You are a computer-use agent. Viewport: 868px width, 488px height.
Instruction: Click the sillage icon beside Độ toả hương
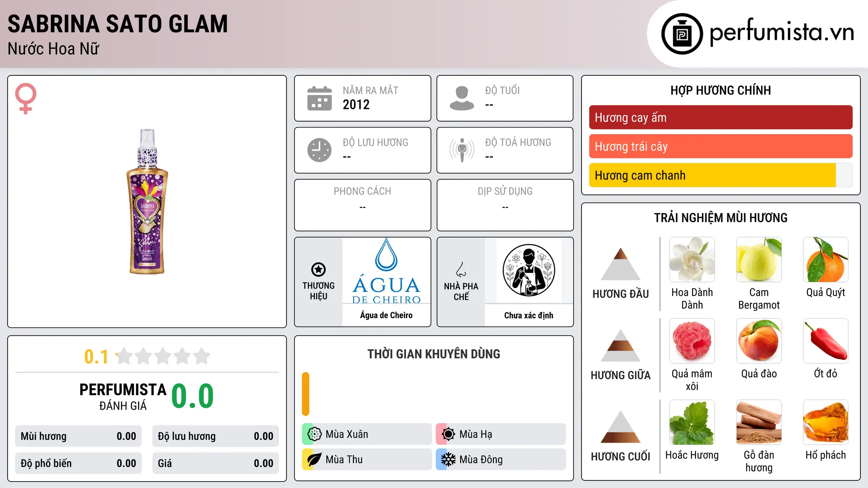click(462, 150)
